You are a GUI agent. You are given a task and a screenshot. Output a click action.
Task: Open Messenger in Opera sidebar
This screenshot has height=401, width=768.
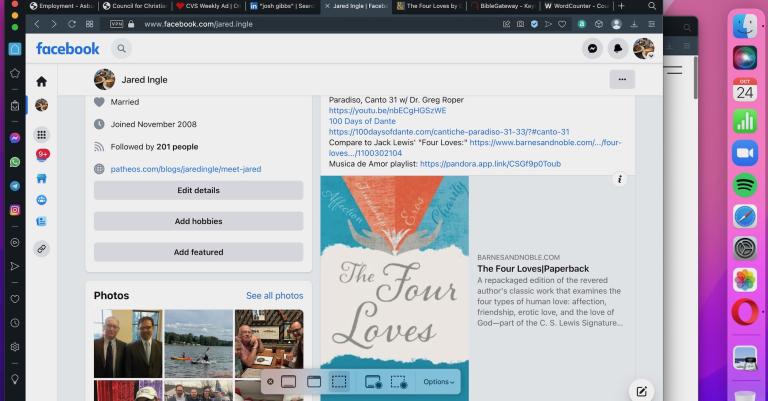pos(15,139)
